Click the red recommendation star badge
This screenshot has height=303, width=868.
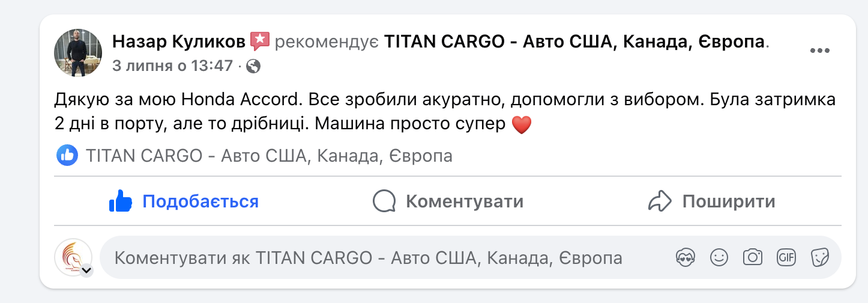click(x=259, y=42)
